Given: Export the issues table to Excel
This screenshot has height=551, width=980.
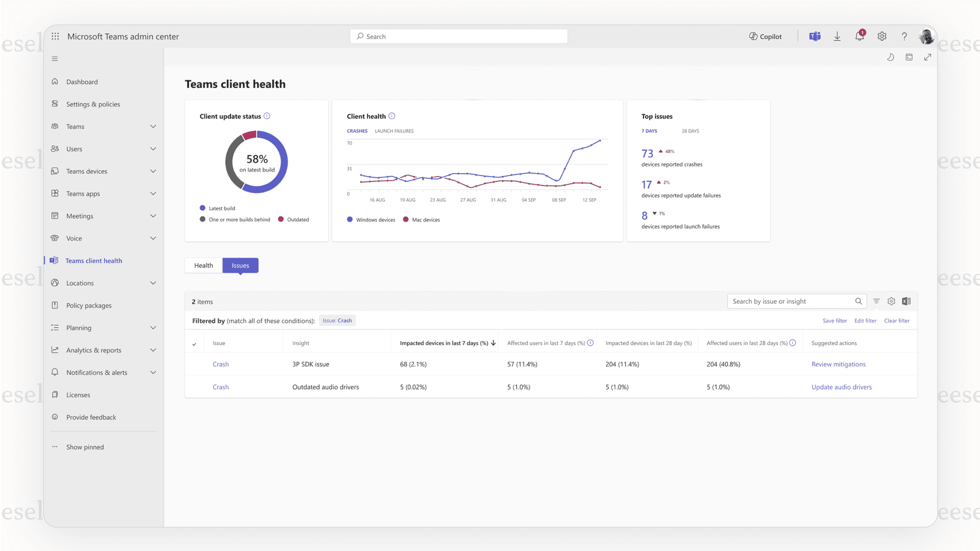Looking at the screenshot, I should point(906,301).
